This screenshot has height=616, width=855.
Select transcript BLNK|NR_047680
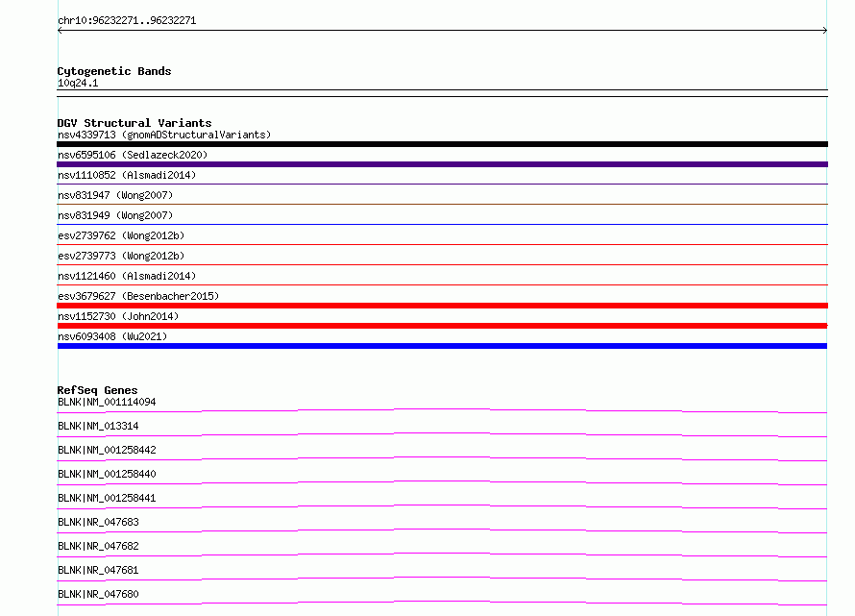tap(98, 594)
